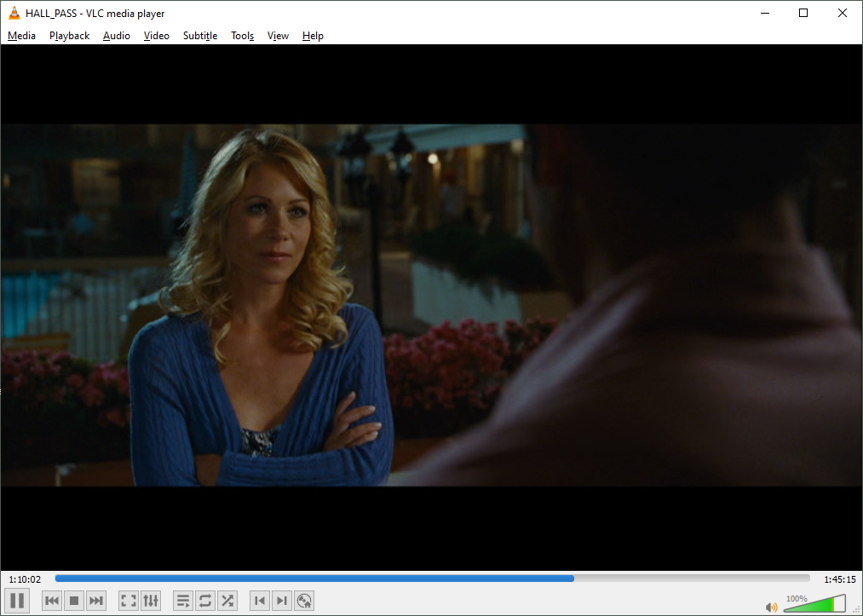The image size is (863, 616).
Task: Open the DVD menu button
Action: pos(304,601)
